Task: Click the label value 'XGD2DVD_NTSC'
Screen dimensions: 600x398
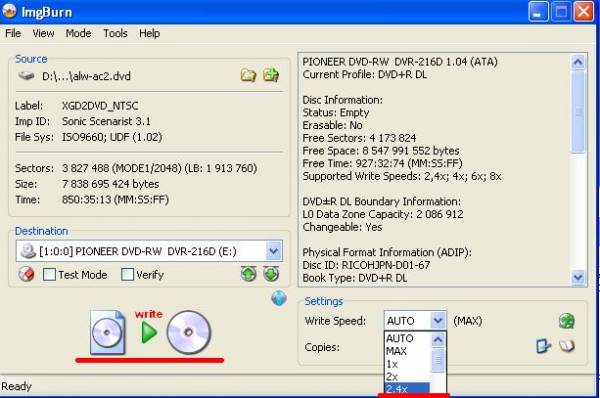Action: click(x=100, y=106)
